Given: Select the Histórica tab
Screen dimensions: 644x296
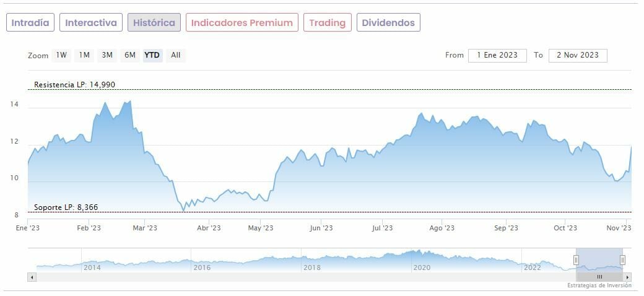Looking at the screenshot, I should [154, 23].
